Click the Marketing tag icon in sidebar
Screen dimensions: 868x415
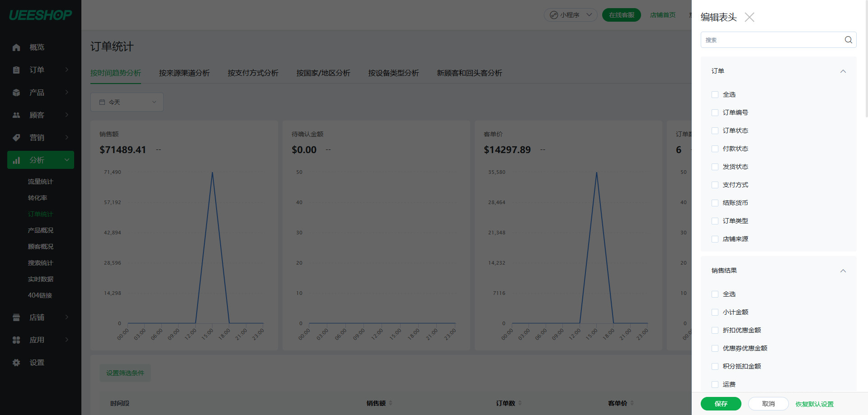click(x=16, y=138)
